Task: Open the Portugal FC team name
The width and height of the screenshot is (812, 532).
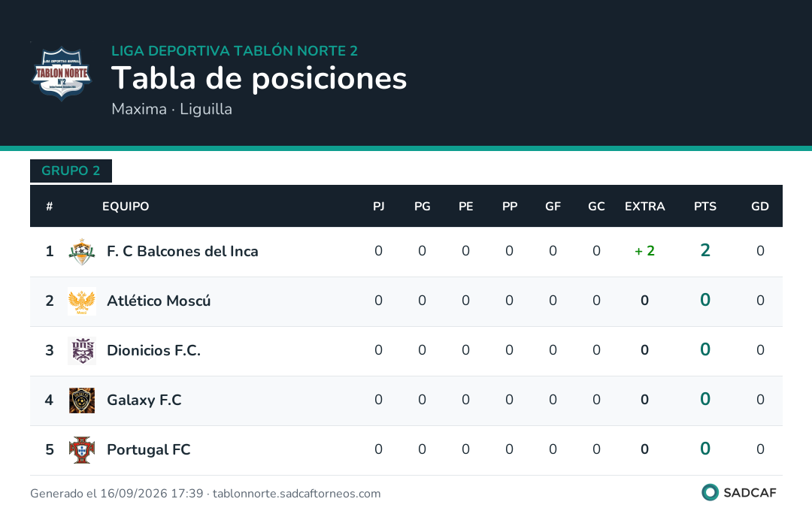Action: pyautogui.click(x=149, y=449)
